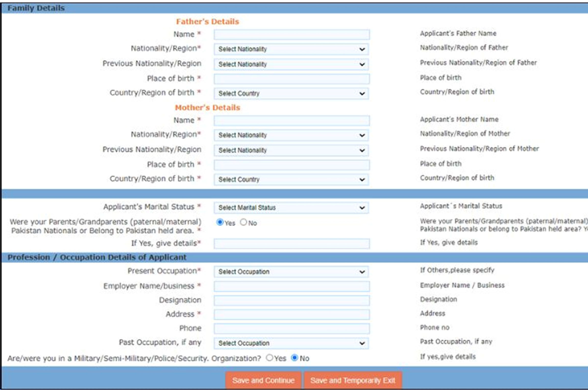Click the 'Father's Details' heading

coord(208,22)
